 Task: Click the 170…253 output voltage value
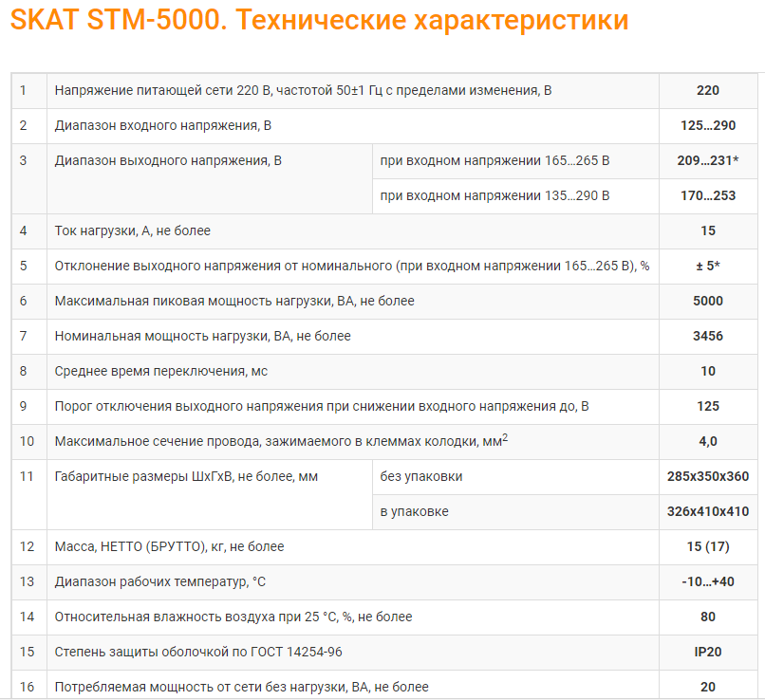pyautogui.click(x=707, y=195)
